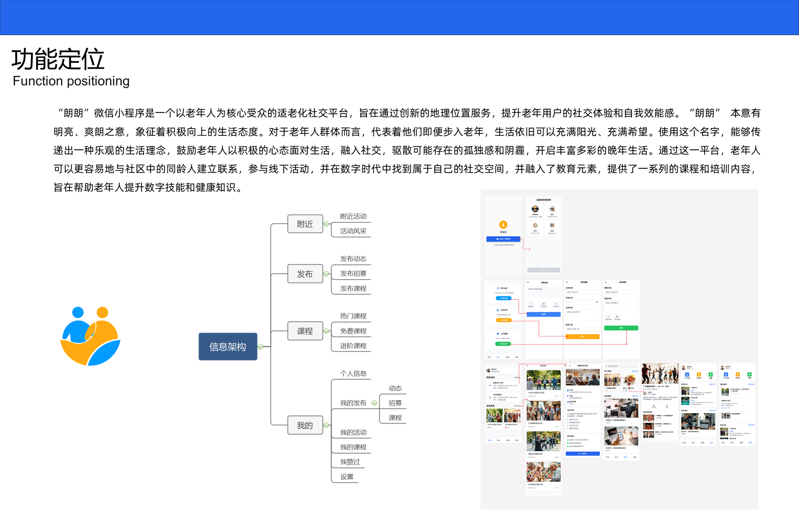The image size is (799, 532).
Task: Click the orange user avatar on login screen
Action: point(503,225)
